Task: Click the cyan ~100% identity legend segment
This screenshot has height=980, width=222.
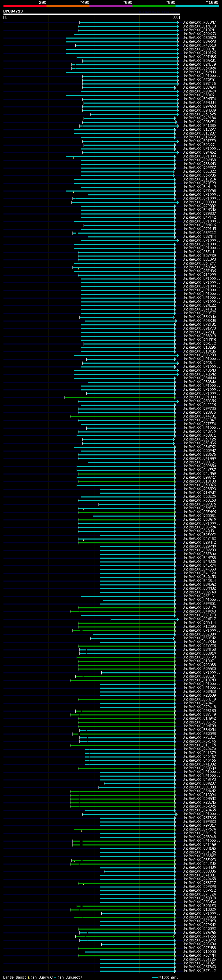Action: pos(197,6)
